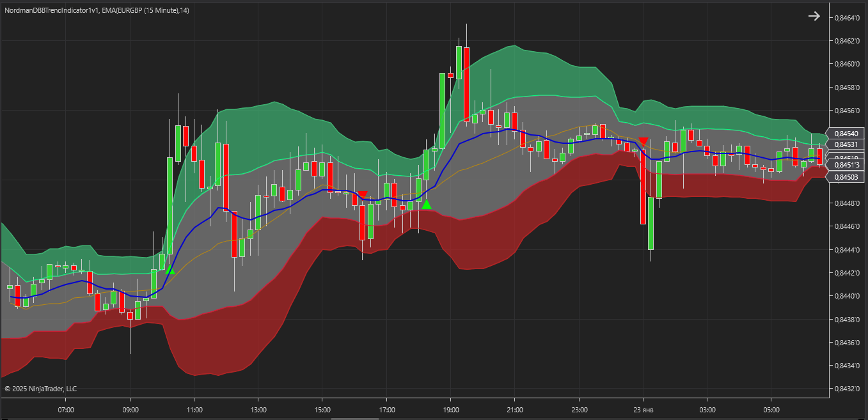Click the 07:00 label on time axis

[x=66, y=409]
